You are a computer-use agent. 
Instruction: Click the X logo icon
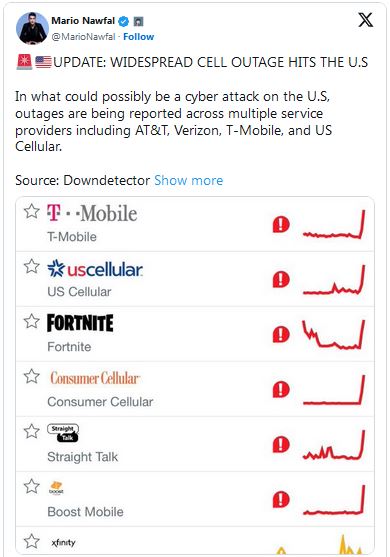click(365, 20)
